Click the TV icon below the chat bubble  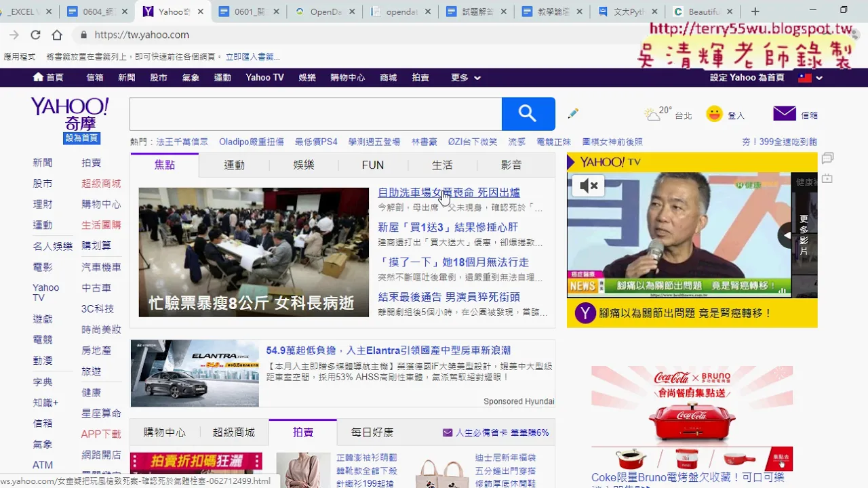click(827, 179)
